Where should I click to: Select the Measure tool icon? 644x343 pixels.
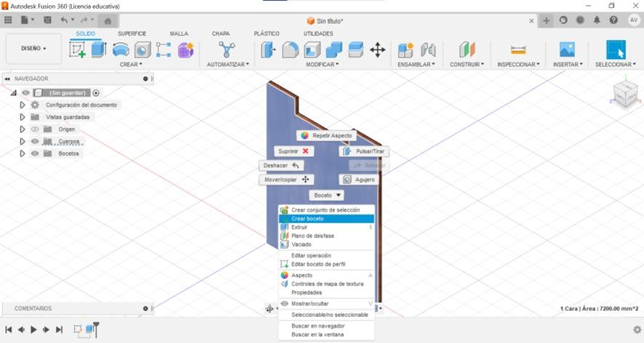click(x=518, y=49)
